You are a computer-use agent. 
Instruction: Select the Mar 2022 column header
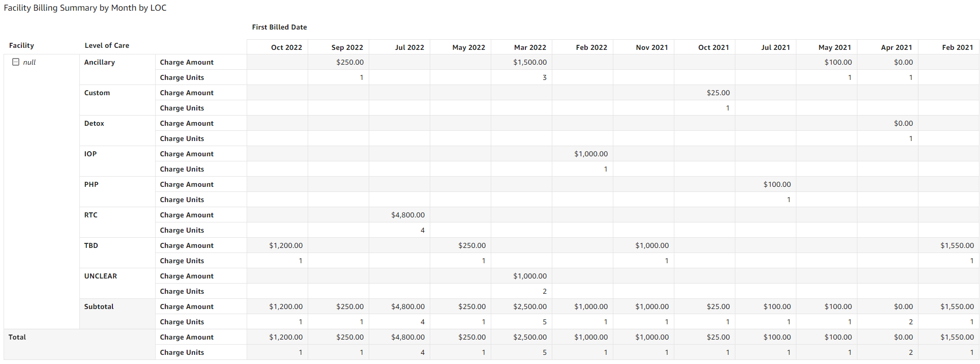point(530,47)
